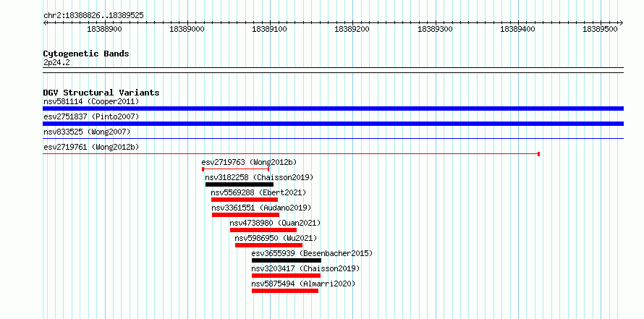Viewport: 644px width, 319px height.
Task: Click ruler position 18389000
Action: coord(187,29)
